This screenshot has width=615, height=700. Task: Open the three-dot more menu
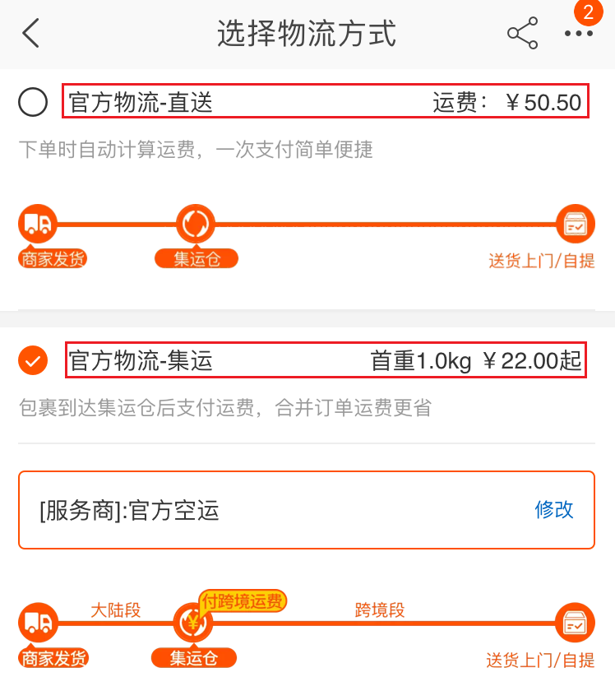(x=578, y=34)
